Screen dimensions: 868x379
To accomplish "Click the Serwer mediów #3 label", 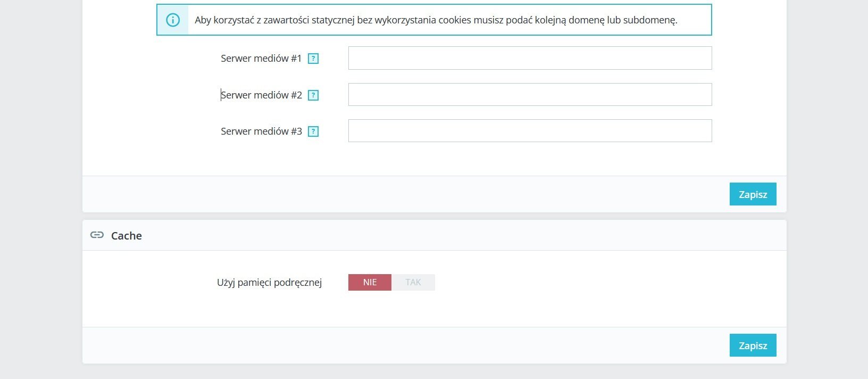I will 261,131.
